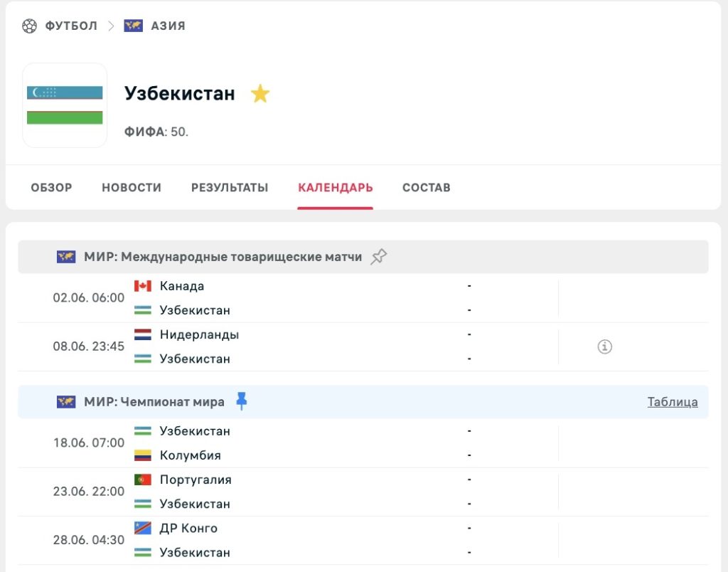Click the Canada flag icon
Screen dimensions: 728x572
point(142,286)
